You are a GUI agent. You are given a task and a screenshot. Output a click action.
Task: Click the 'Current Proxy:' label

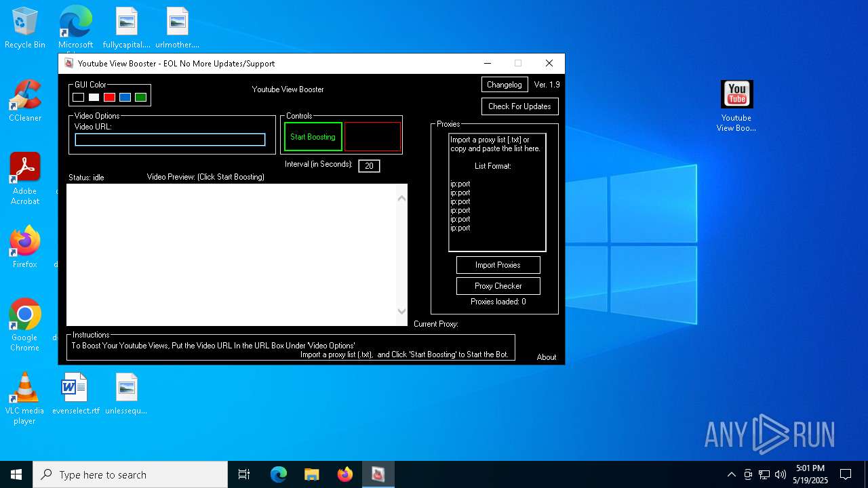436,324
